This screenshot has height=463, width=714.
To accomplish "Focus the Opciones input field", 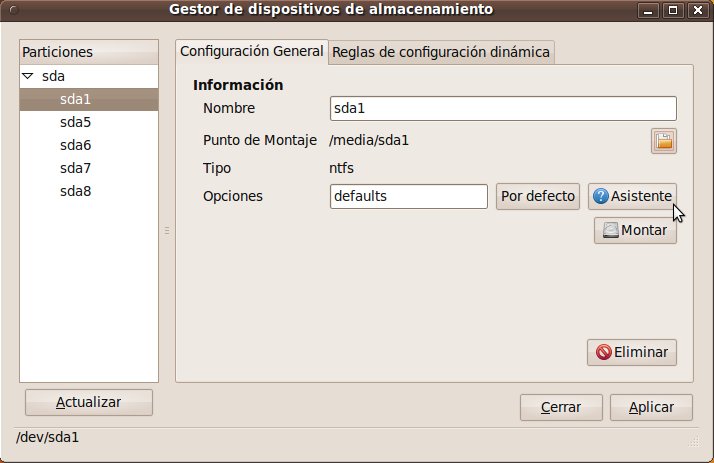I will tap(408, 196).
